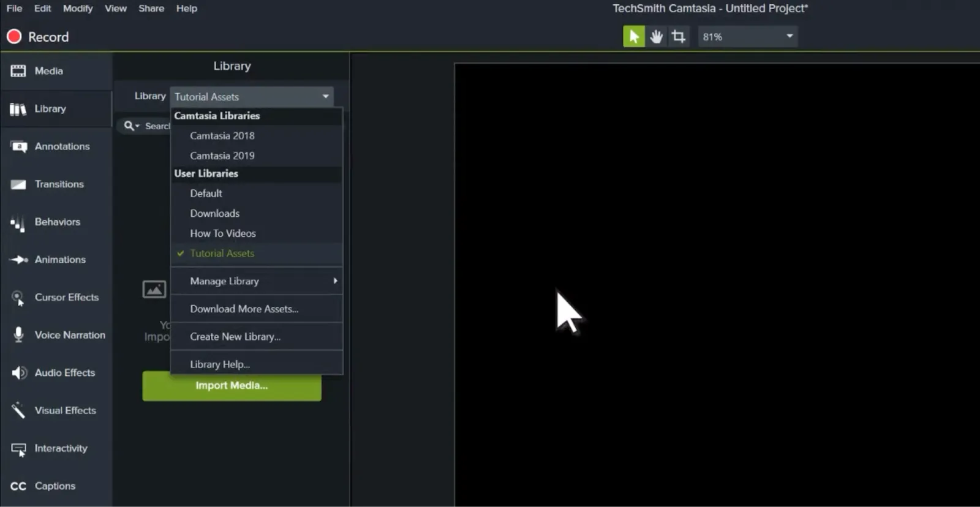Screen dimensions: 980x507
Task: Select the How To Videos library
Action: click(257, 233)
